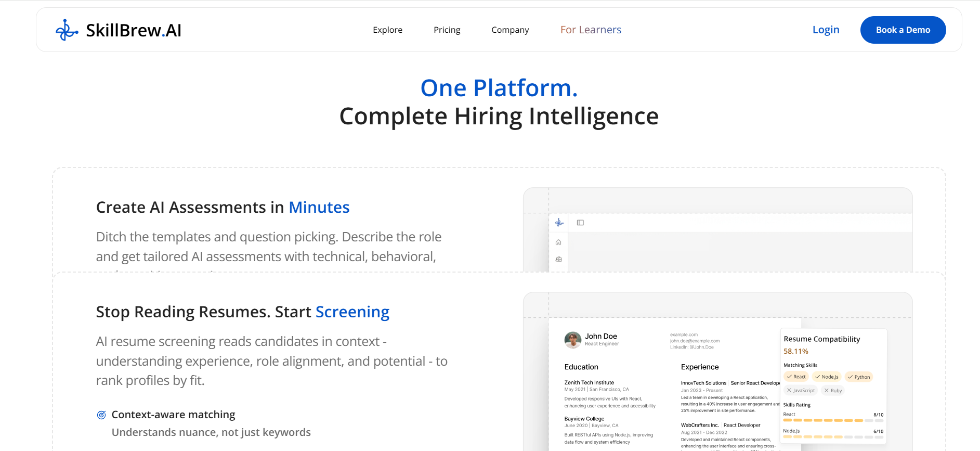Click the 'One Platform.' headline
980x451 pixels.
click(x=499, y=88)
